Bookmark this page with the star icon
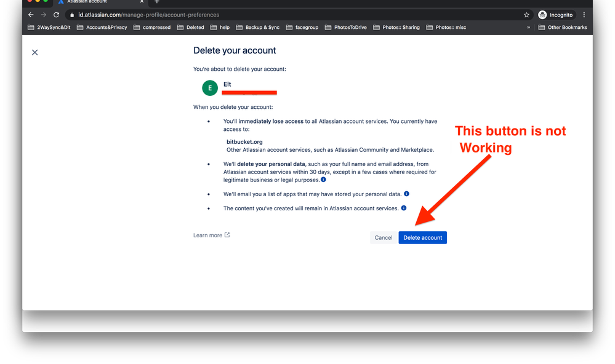 (x=526, y=15)
